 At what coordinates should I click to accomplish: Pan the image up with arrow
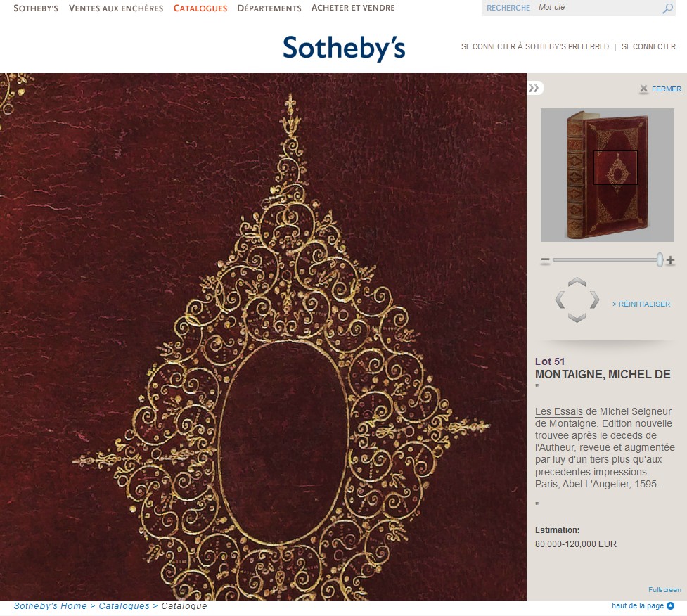pos(577,282)
